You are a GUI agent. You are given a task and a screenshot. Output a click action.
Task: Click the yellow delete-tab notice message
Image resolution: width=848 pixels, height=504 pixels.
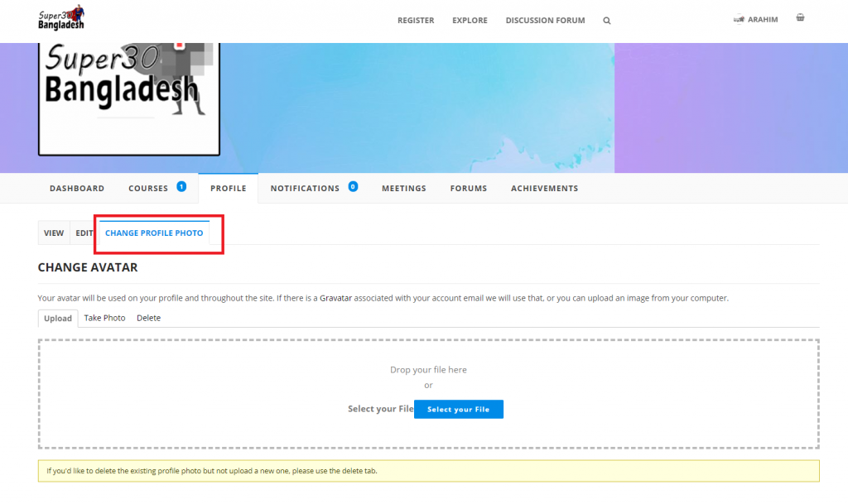click(428, 471)
